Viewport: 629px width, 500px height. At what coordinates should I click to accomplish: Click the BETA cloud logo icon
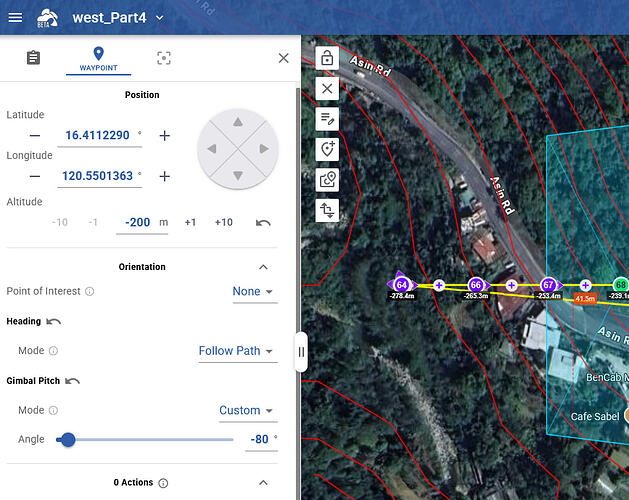coord(47,18)
